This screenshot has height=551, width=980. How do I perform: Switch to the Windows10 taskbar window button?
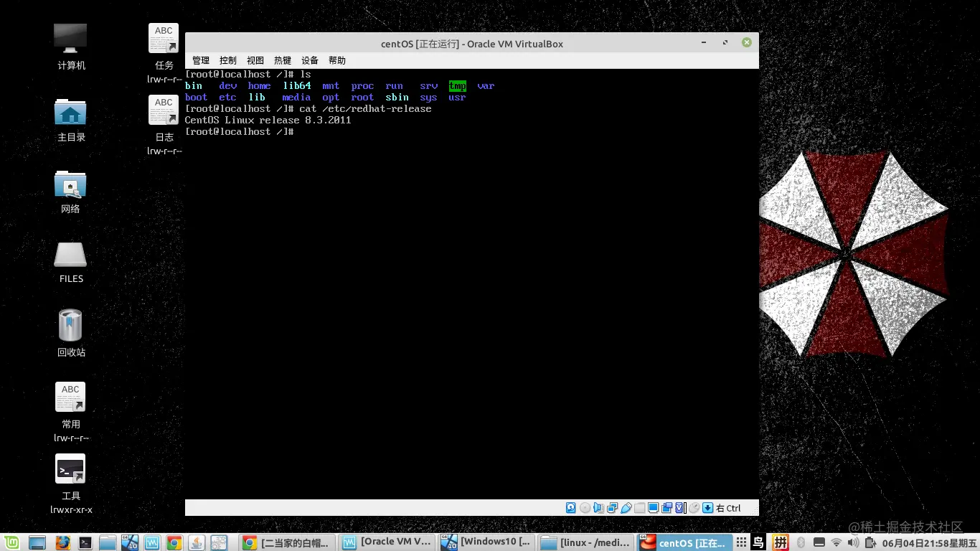(486, 542)
